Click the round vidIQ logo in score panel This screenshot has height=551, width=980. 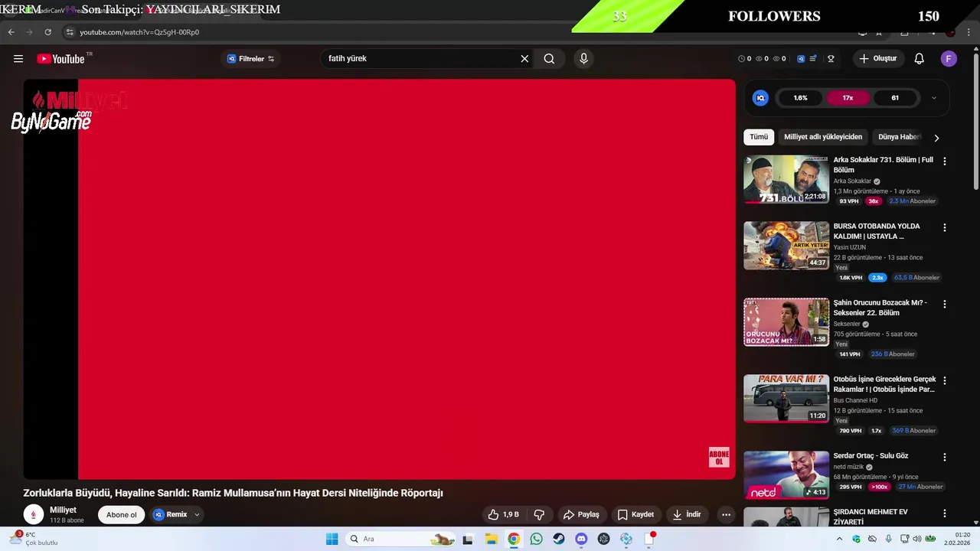point(760,98)
